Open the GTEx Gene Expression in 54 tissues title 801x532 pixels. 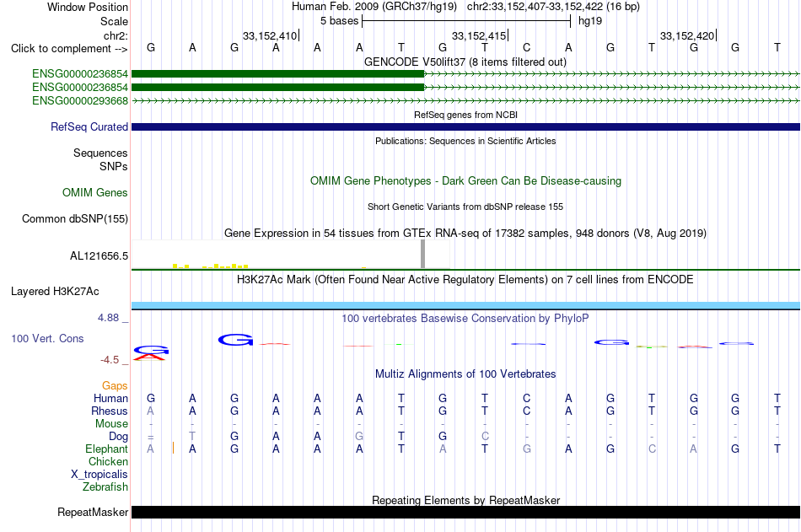click(465, 233)
